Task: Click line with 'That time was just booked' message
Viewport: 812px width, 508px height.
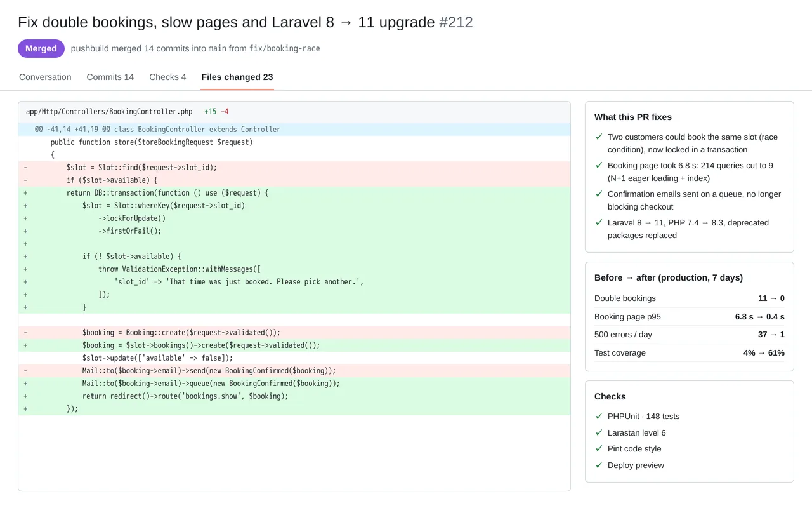Action: (294, 282)
